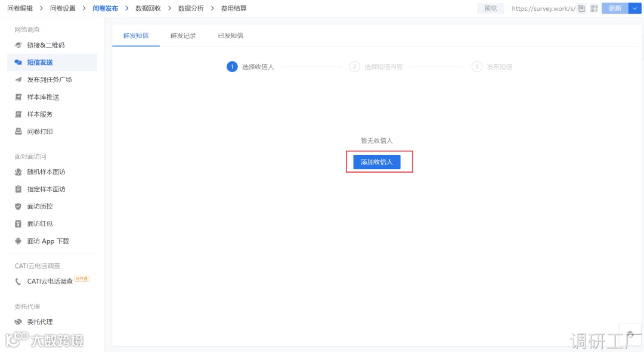The image size is (644, 352).
Task: Click the 预览 button
Action: pyautogui.click(x=490, y=8)
